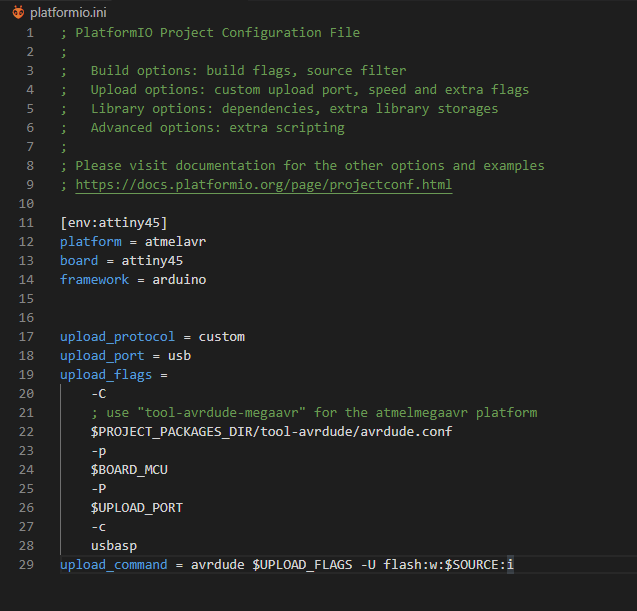Click the upload_protocol key
The image size is (637, 611).
click(x=117, y=337)
